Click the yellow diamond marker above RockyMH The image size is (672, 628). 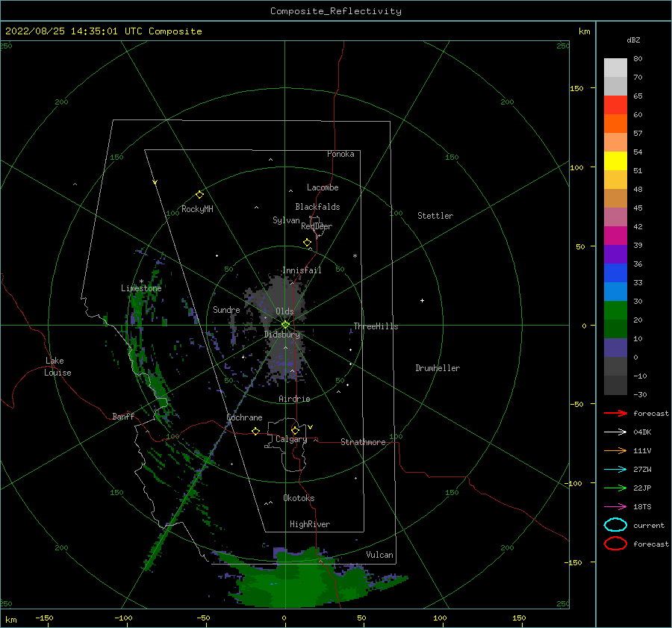click(x=199, y=195)
